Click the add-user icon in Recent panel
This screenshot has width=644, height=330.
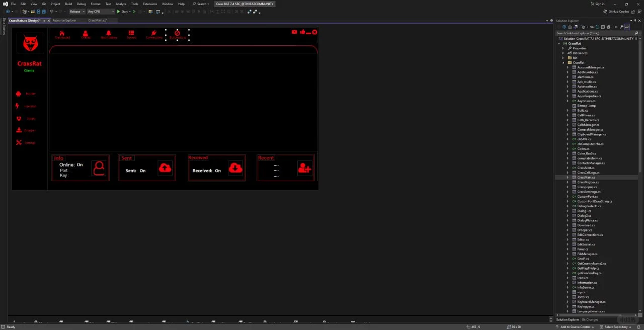(x=304, y=169)
